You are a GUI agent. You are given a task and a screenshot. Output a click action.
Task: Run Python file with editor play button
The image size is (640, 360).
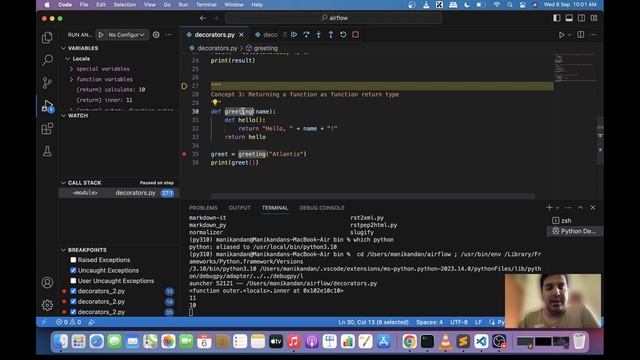click(562, 35)
